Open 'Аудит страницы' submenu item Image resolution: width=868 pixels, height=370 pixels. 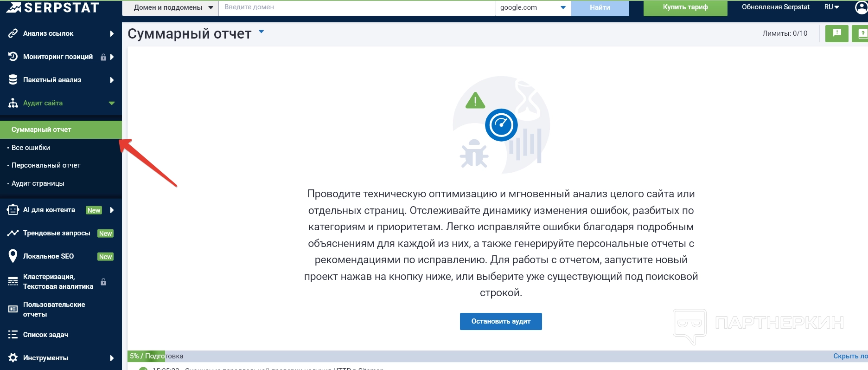click(x=38, y=183)
